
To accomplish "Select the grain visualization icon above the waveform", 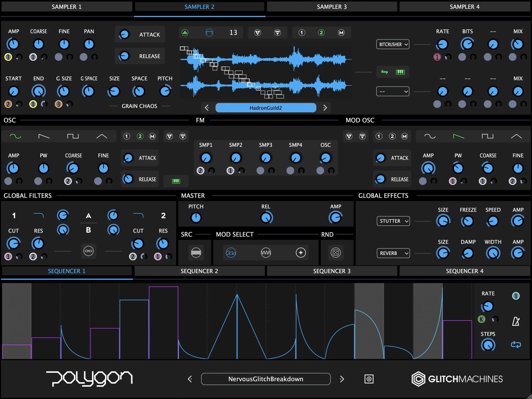I will point(185,32).
